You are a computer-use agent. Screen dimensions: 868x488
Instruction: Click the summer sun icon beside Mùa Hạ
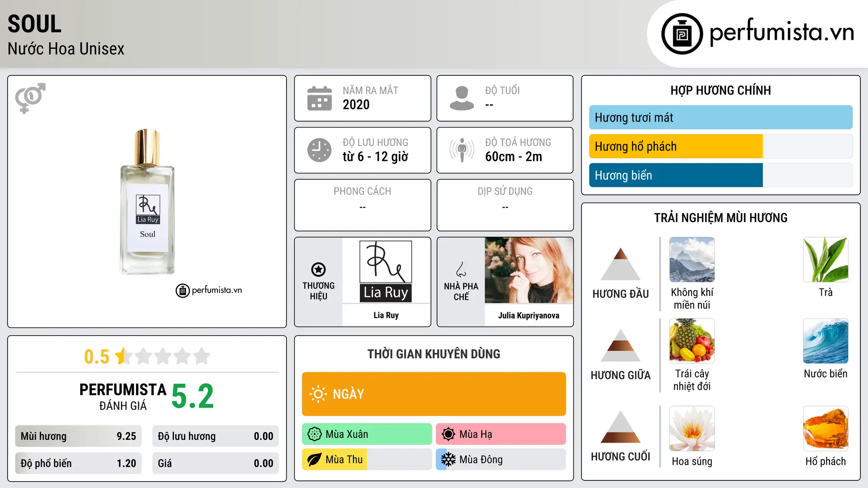[448, 434]
